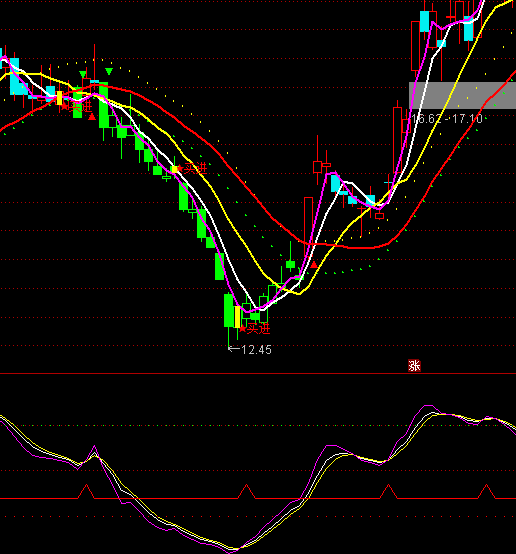Select the cyan candle at the top right
This screenshot has width=516, height=554.
468,28
